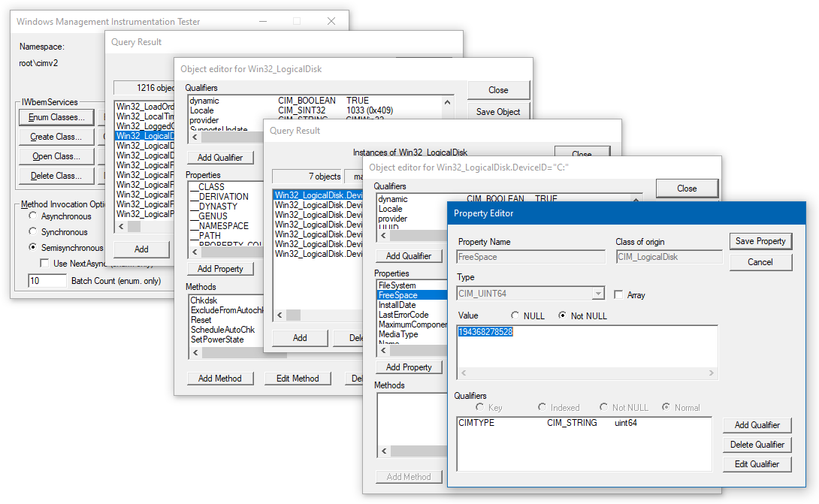Click the highlighted Win32_LogicalD row in Query Result

[x=145, y=136]
